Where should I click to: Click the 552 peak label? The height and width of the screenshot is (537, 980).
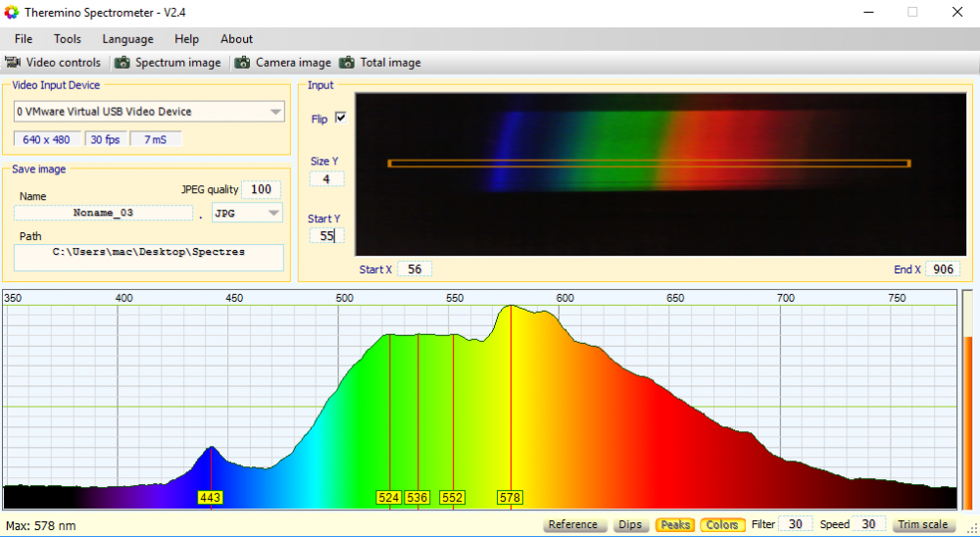(x=452, y=498)
